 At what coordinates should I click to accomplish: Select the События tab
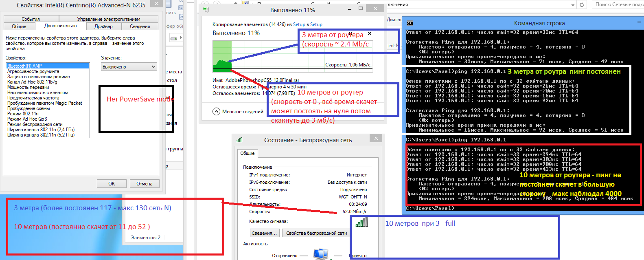click(31, 19)
